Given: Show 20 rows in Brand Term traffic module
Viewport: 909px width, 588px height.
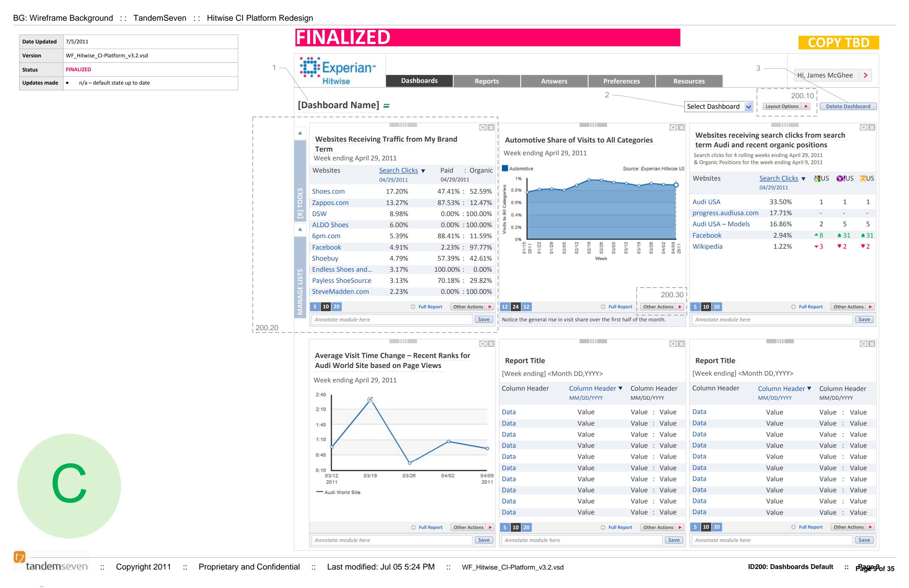Looking at the screenshot, I should [x=337, y=307].
